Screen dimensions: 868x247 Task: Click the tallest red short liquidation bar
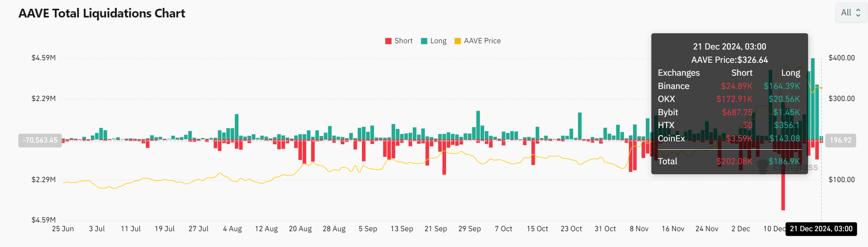click(783, 191)
